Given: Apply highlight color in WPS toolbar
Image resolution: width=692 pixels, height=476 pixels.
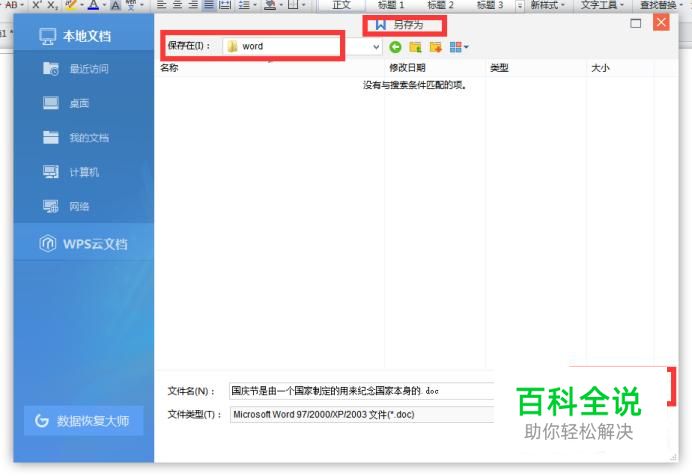Looking at the screenshot, I should [x=71, y=5].
